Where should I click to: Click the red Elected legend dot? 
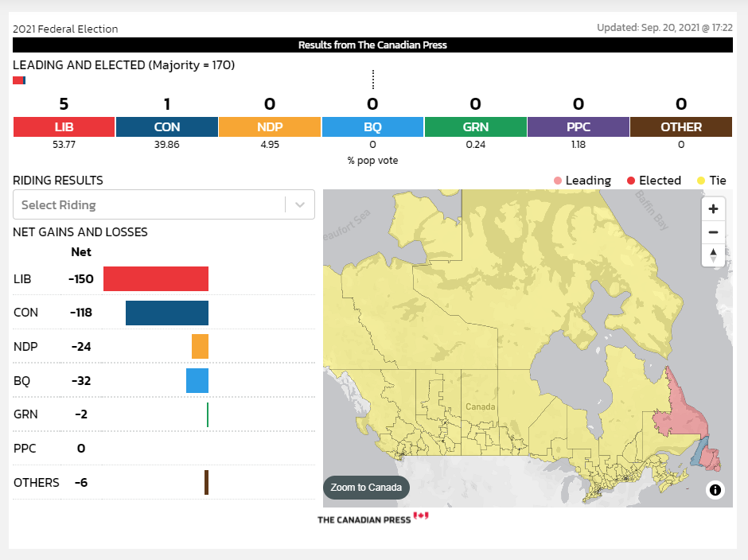pos(631,181)
